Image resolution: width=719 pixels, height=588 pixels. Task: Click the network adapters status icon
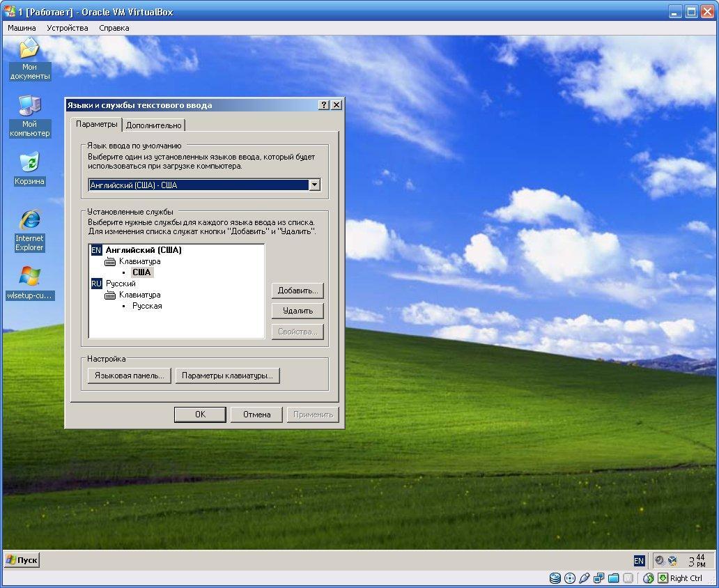point(599,578)
